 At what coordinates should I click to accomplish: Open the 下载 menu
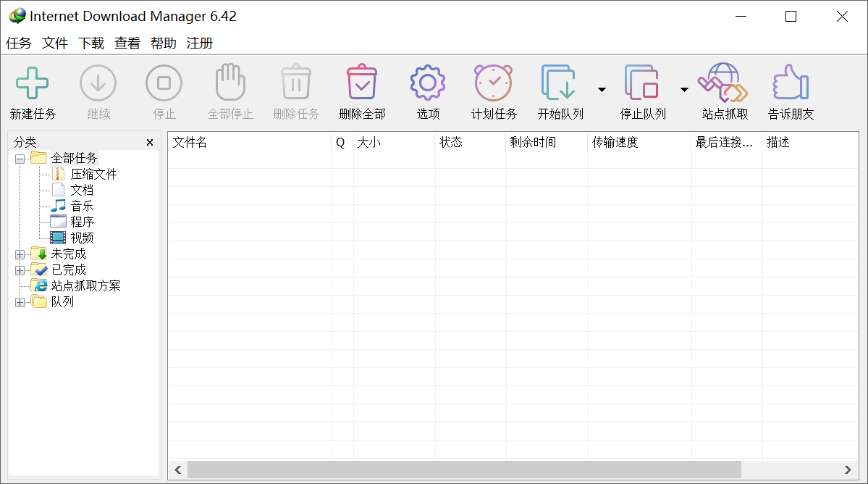(x=91, y=43)
